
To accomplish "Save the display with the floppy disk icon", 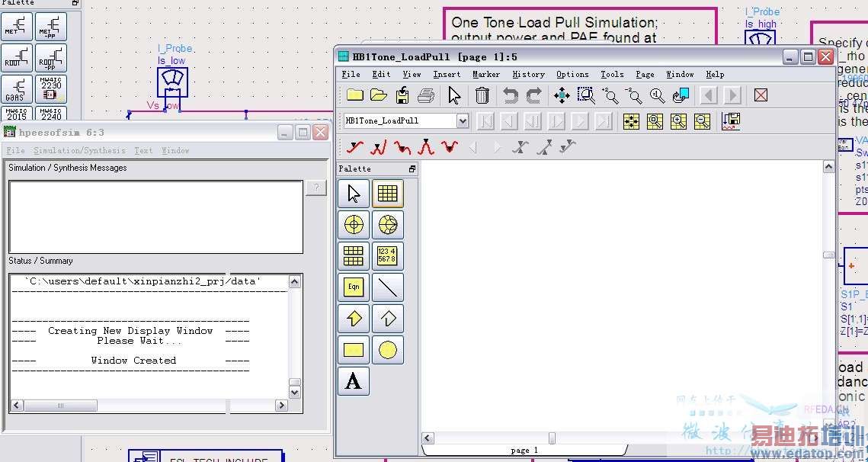I will pos(402,95).
